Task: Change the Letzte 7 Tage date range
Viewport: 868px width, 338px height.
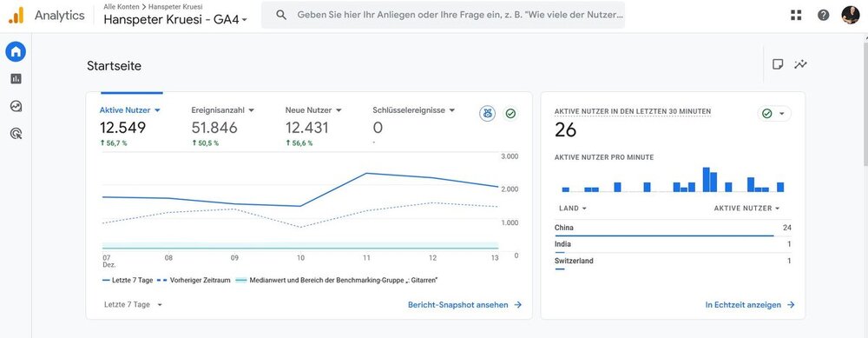Action: (x=133, y=305)
